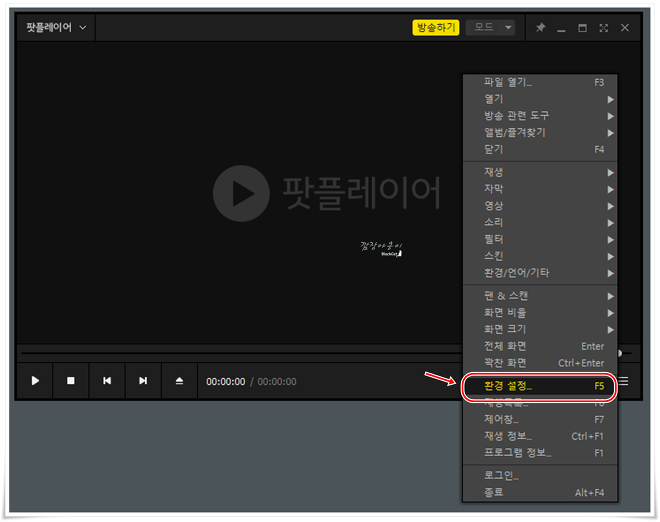
Task: Expand 환경/언어/기타 submenu
Action: (x=540, y=273)
